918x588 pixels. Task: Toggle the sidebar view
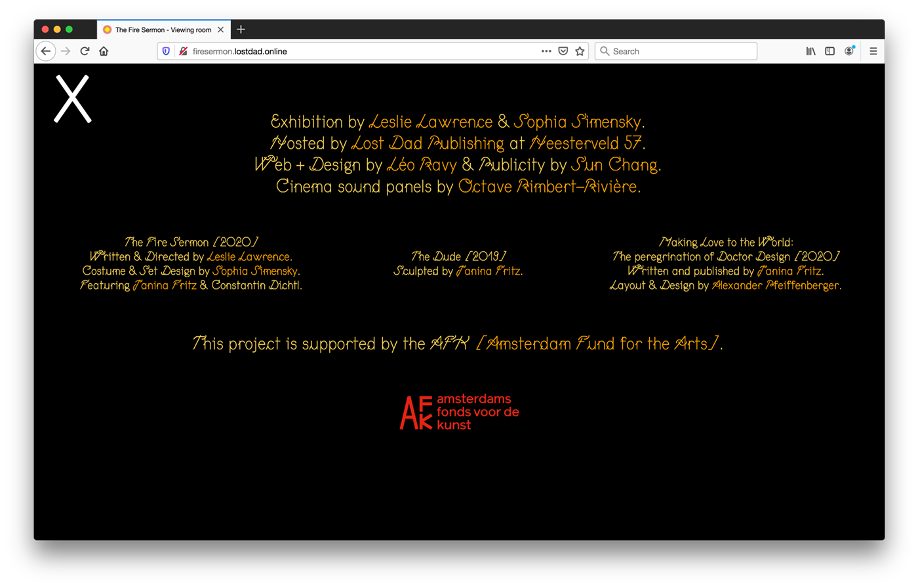(829, 51)
